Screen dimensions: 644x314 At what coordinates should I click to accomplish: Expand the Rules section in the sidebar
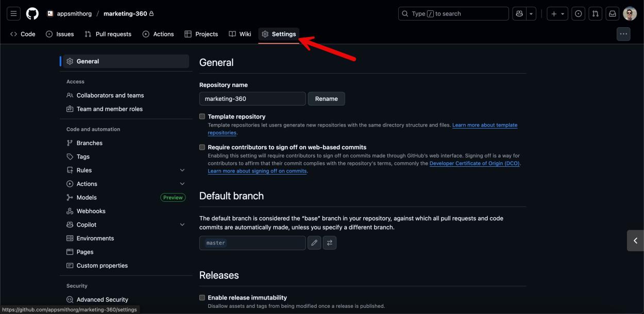click(182, 170)
